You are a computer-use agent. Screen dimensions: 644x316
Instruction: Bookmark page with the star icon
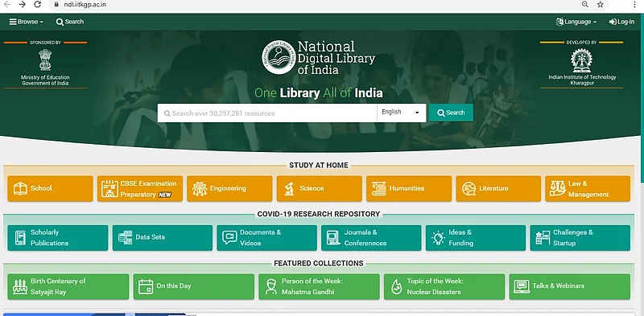600,4
